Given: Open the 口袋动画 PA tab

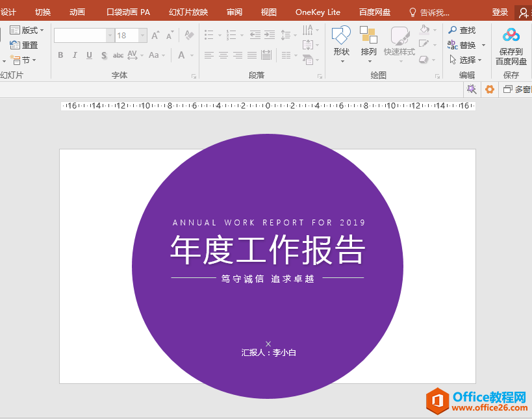Looking at the screenshot, I should [x=128, y=12].
